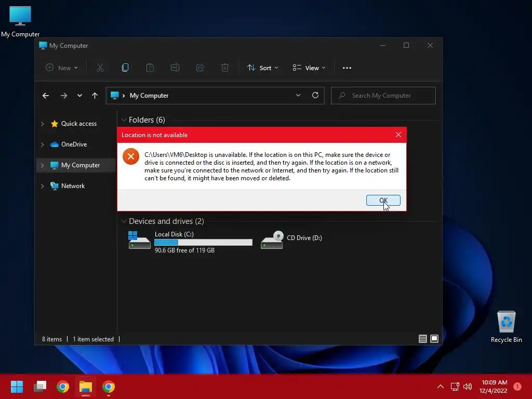Screen dimensions: 532x399
Task: Open the Sort dropdown menu
Action: point(262,68)
